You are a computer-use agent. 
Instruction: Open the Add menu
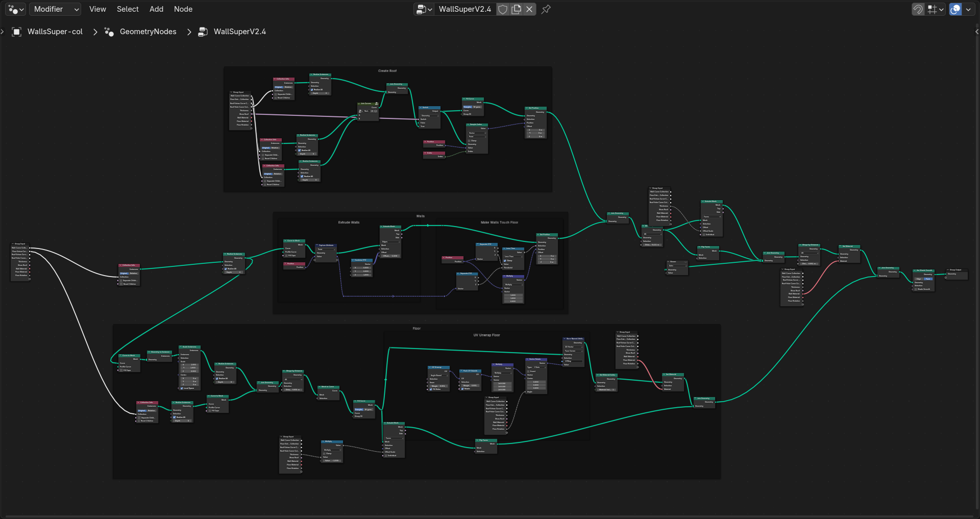(x=156, y=9)
